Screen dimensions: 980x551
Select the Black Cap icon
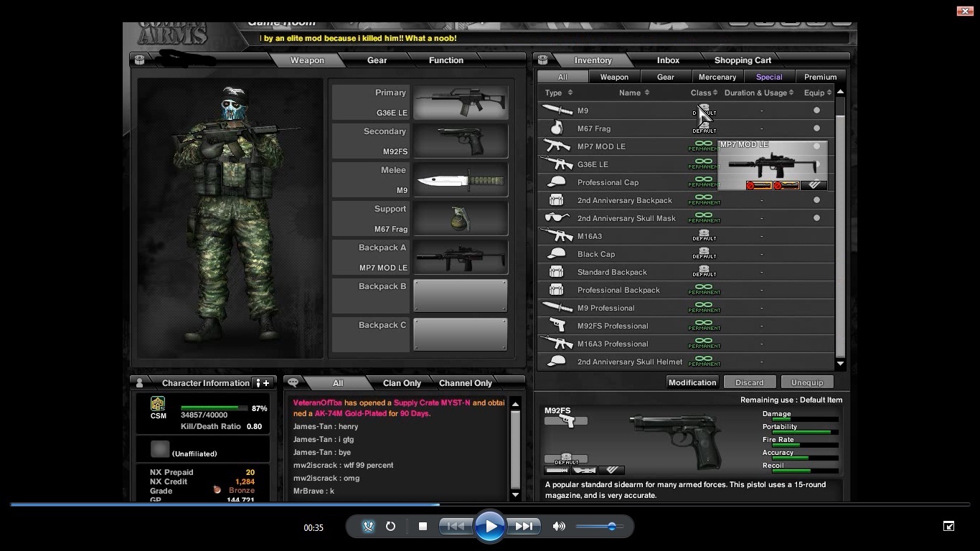(556, 254)
